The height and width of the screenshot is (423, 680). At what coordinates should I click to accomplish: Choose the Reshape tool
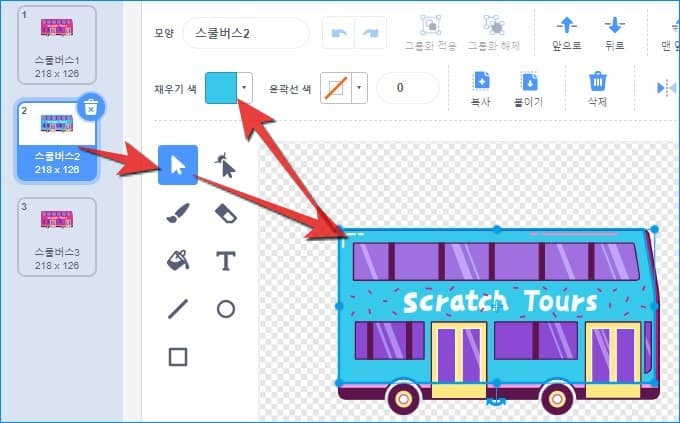pos(226,165)
